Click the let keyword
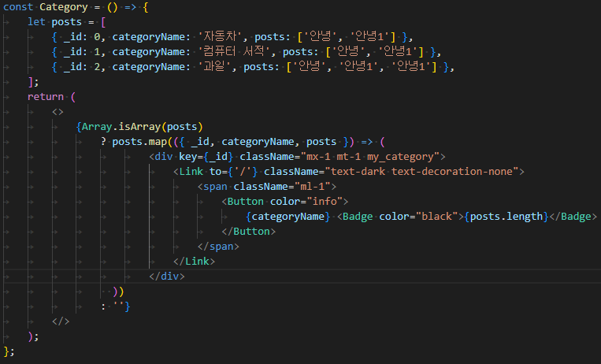601x364 pixels. (36, 22)
